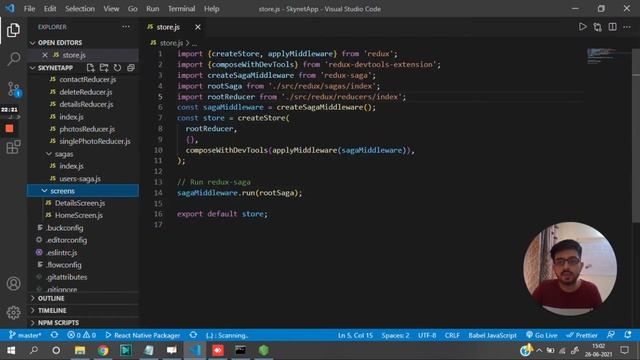Open the errors and warnings count
This screenshot has height=360, width=640.
tap(81, 335)
